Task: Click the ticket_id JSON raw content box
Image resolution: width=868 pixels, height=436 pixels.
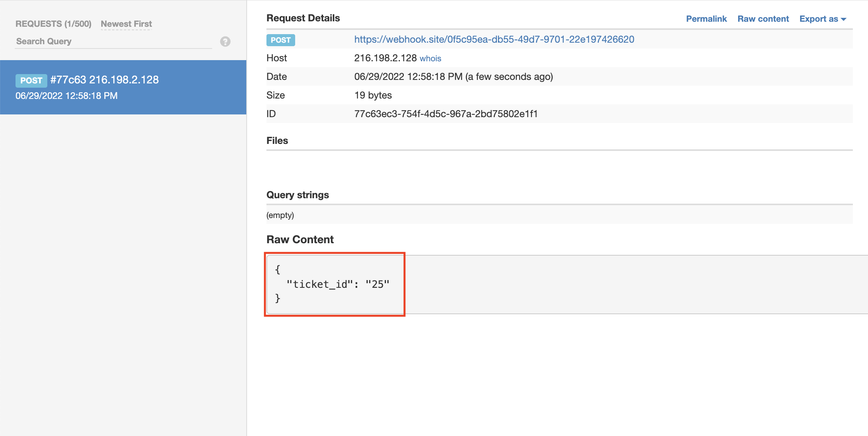Action: pos(334,284)
